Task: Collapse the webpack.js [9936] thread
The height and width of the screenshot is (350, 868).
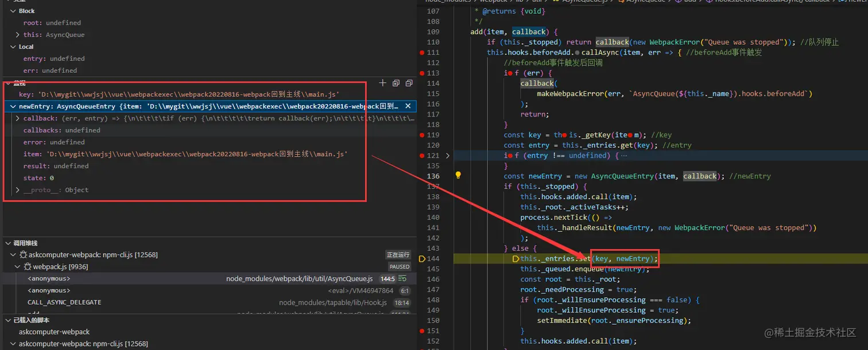Action: 17,267
